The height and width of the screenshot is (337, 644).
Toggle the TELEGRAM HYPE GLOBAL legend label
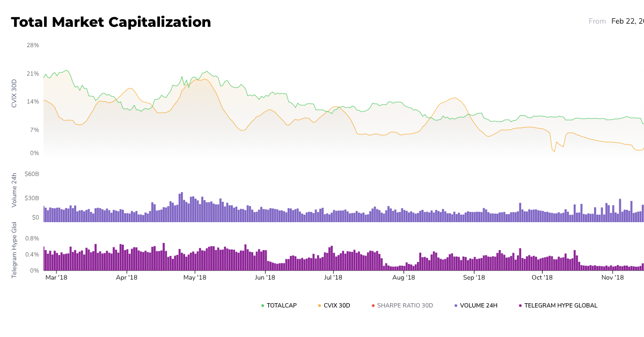tap(560, 306)
